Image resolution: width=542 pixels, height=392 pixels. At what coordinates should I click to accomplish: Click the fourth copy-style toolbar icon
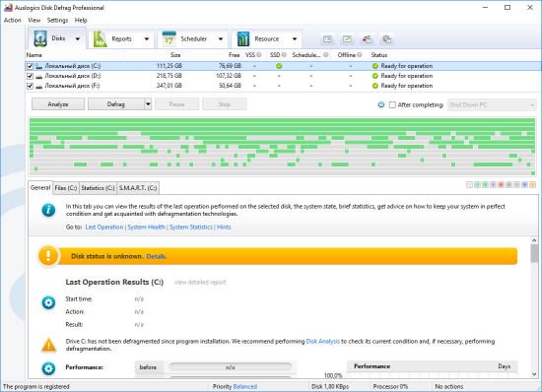[387, 39]
